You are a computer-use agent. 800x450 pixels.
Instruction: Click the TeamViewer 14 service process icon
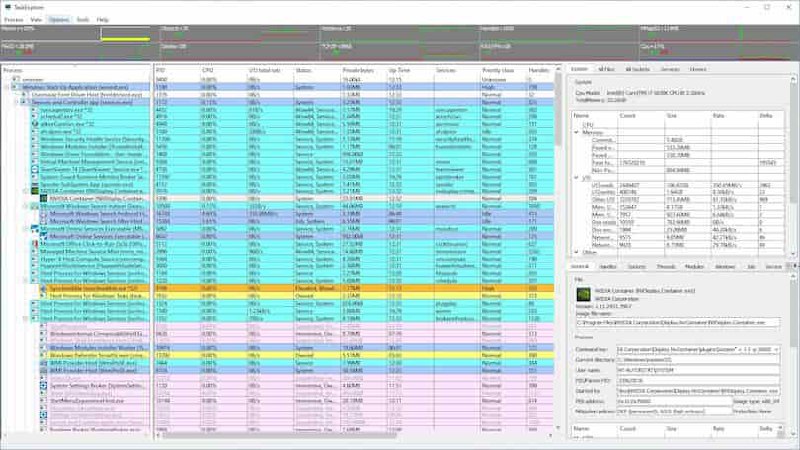(x=35, y=169)
